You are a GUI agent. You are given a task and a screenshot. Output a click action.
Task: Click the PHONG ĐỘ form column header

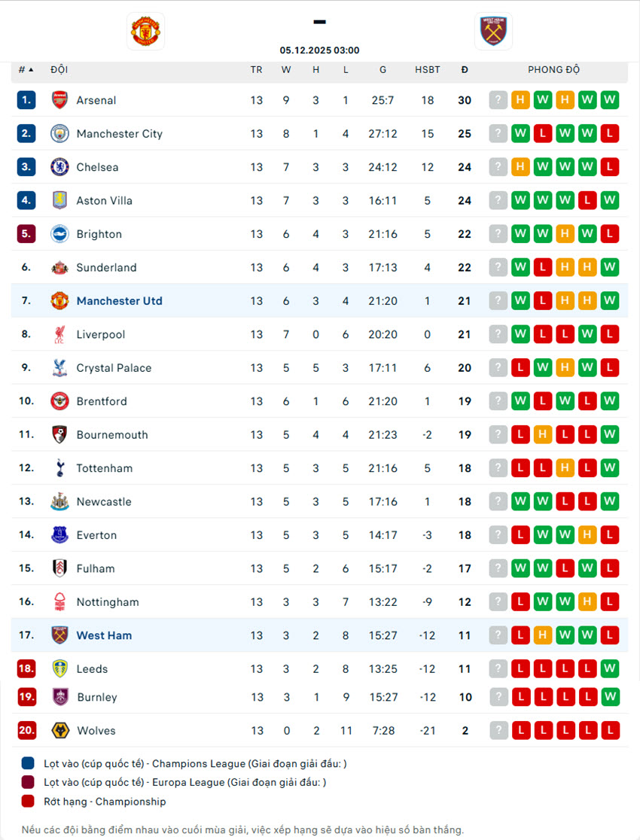553,70
